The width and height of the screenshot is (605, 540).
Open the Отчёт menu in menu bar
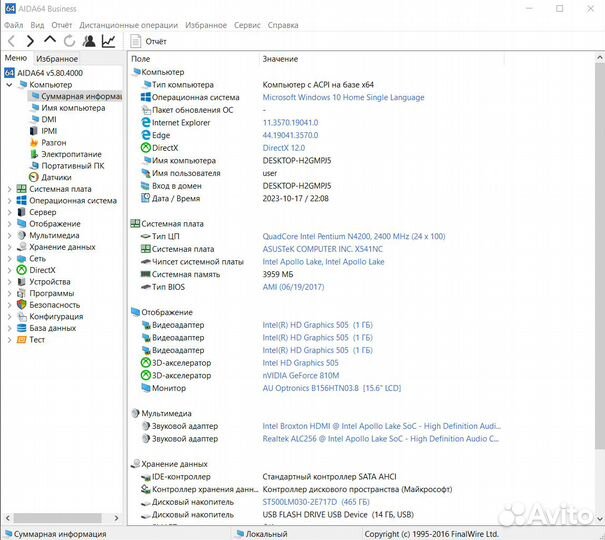point(62,25)
